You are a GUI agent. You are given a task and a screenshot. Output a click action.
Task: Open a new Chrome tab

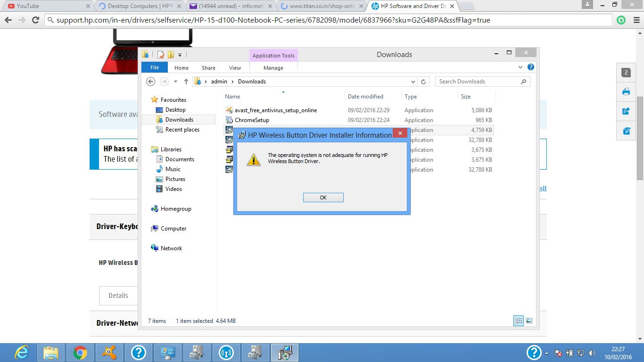467,6
